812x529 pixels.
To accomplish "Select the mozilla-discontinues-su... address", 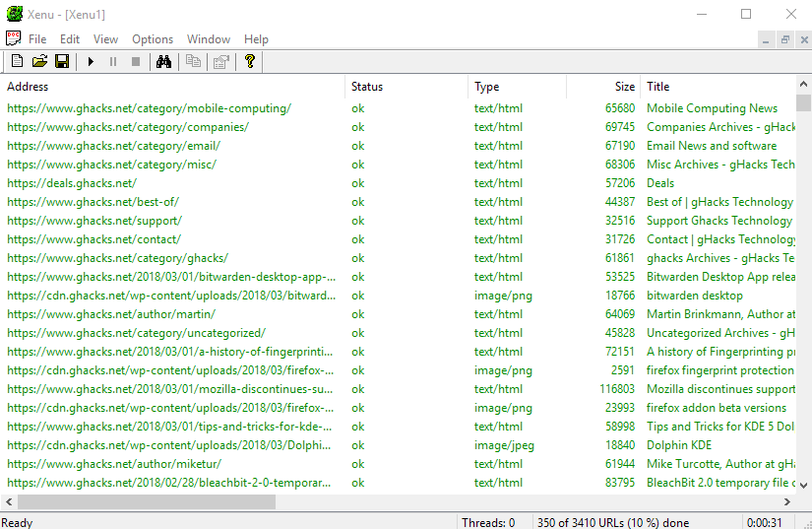I will click(170, 388).
